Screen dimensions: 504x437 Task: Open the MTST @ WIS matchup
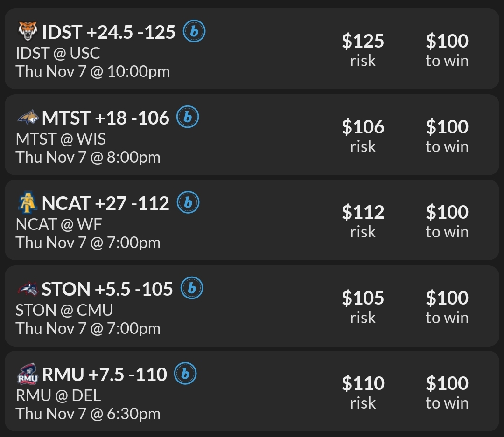coord(61,139)
